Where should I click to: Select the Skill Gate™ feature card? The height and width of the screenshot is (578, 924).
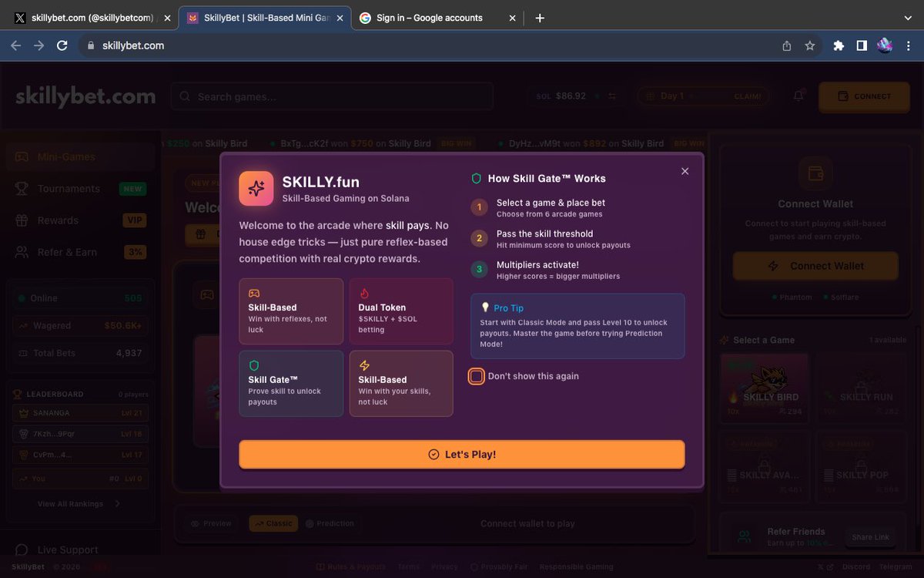[291, 384]
